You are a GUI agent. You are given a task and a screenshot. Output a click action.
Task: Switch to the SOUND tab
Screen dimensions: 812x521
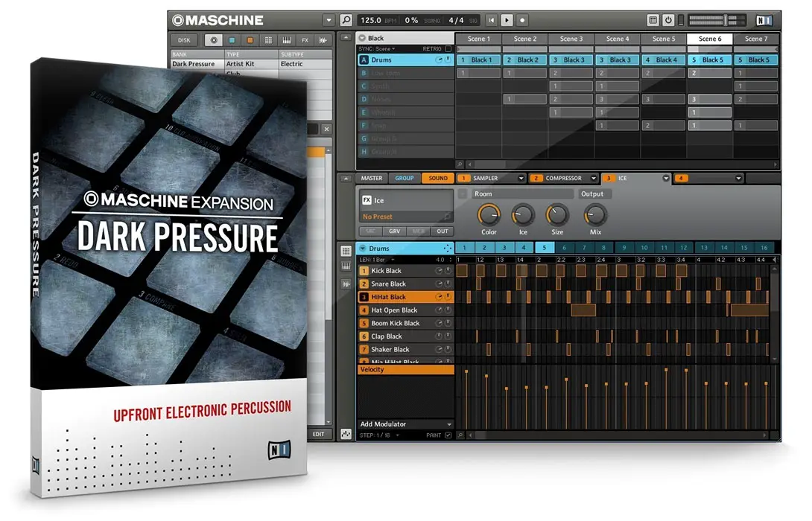click(438, 178)
